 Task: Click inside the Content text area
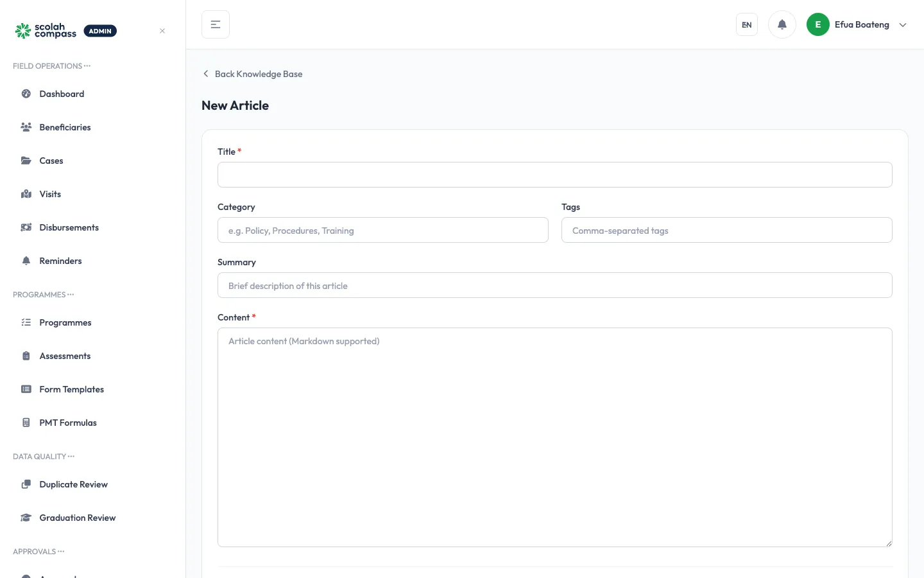click(x=554, y=437)
